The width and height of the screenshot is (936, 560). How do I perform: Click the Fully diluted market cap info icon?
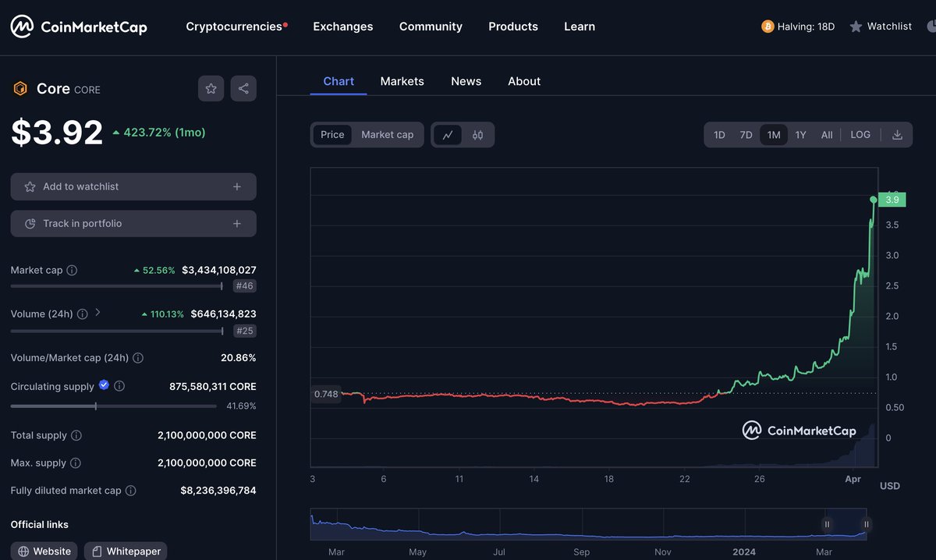[131, 491]
